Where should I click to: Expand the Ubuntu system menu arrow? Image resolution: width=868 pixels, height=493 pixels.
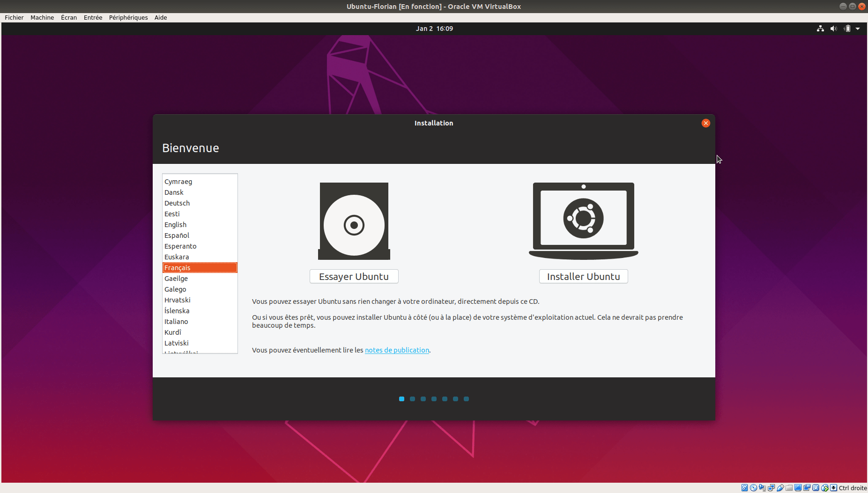tap(858, 29)
